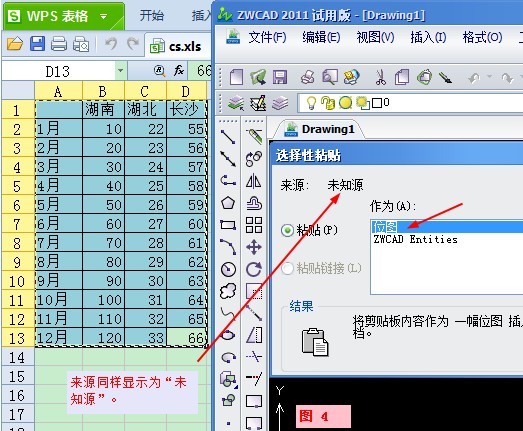The image size is (523, 431).
Task: Click cell with value 120
Action: coord(103,338)
